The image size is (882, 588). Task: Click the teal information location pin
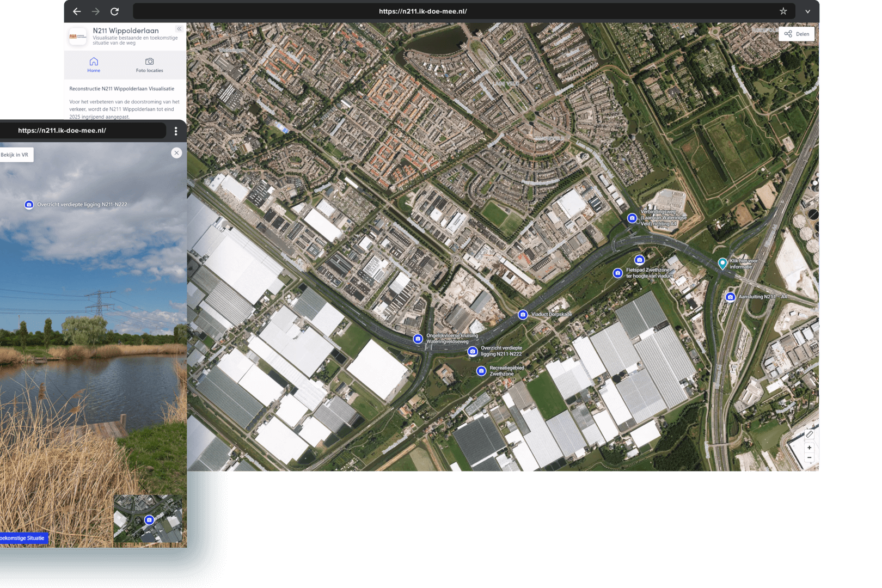(722, 264)
